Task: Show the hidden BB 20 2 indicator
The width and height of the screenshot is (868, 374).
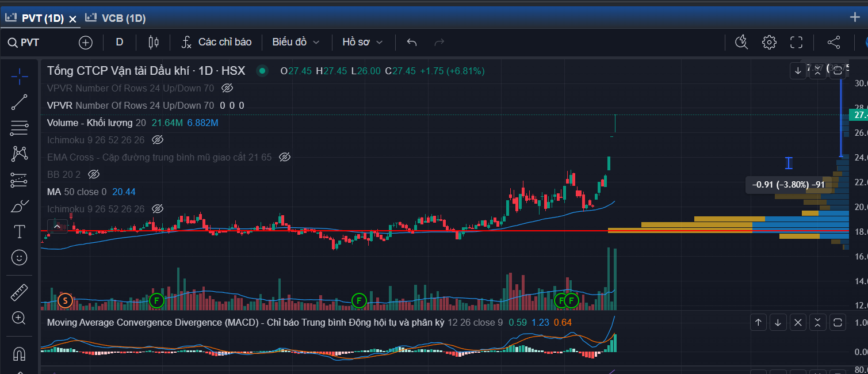Action: coord(94,174)
